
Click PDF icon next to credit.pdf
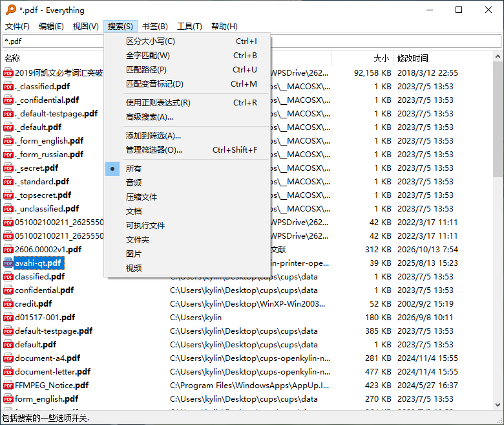pyautogui.click(x=8, y=303)
